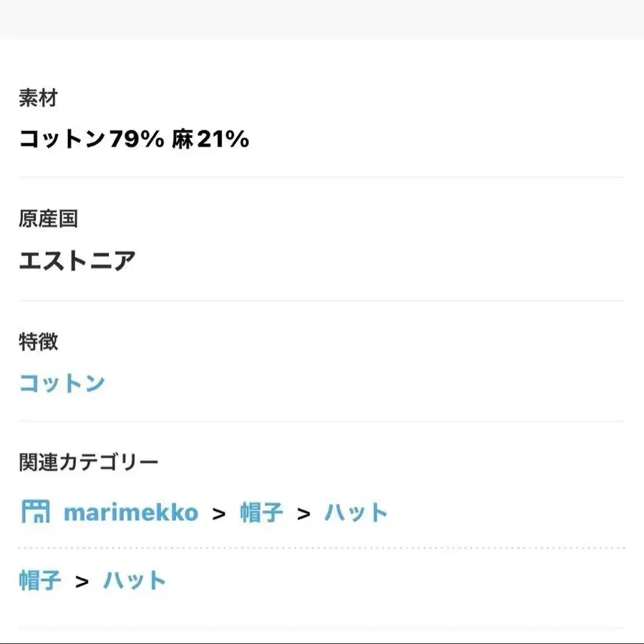The height and width of the screenshot is (644, 644).
Task: Select the 特徴 section label
Action: click(38, 342)
